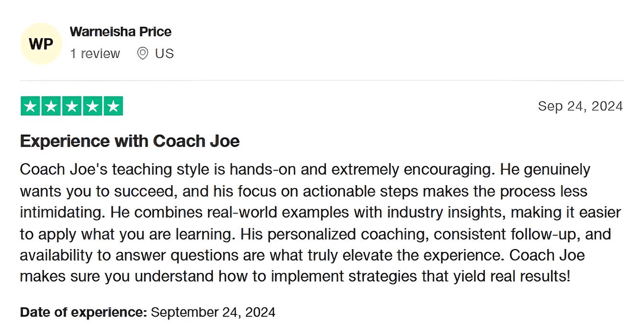The width and height of the screenshot is (644, 334).
Task: Click the fifth green rating star
Action: [x=113, y=106]
